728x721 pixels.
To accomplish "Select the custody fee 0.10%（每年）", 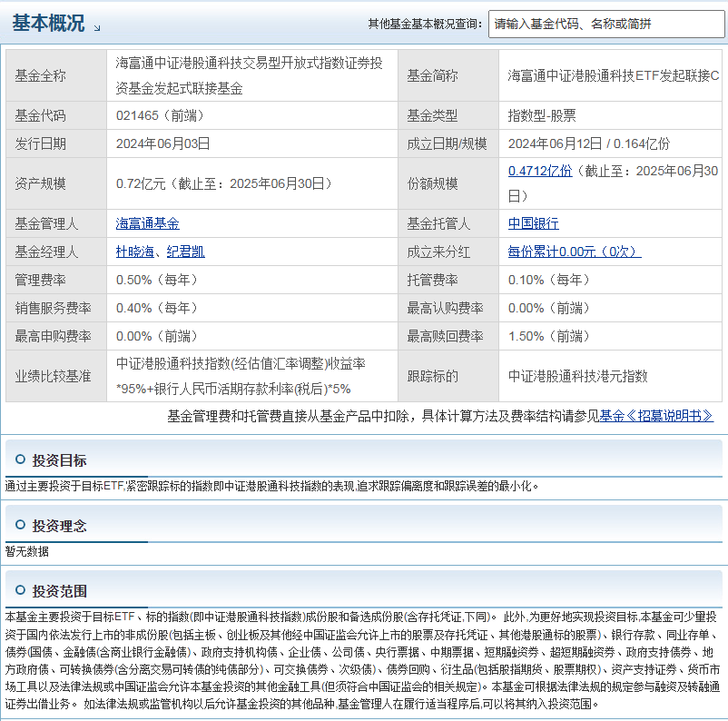I will tap(549, 280).
